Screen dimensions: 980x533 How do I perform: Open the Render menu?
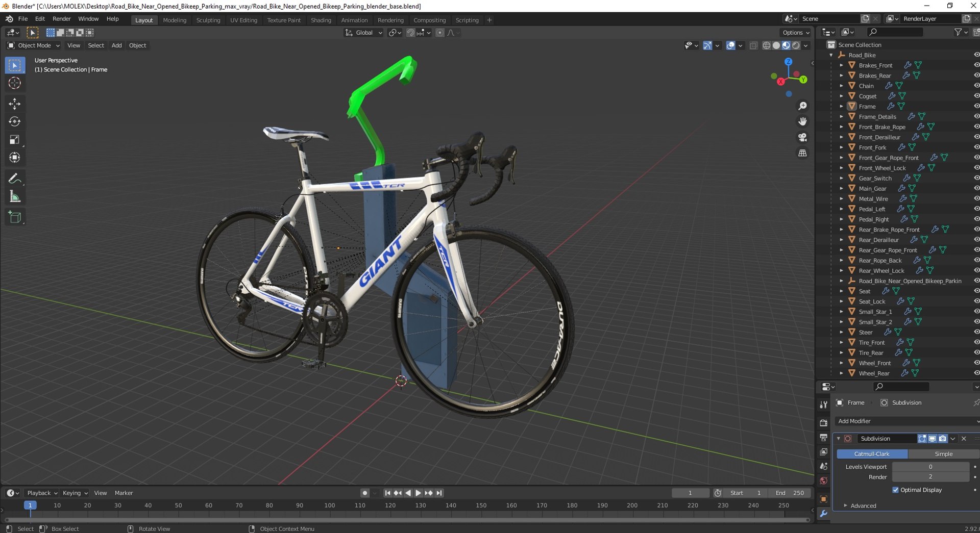(62, 19)
